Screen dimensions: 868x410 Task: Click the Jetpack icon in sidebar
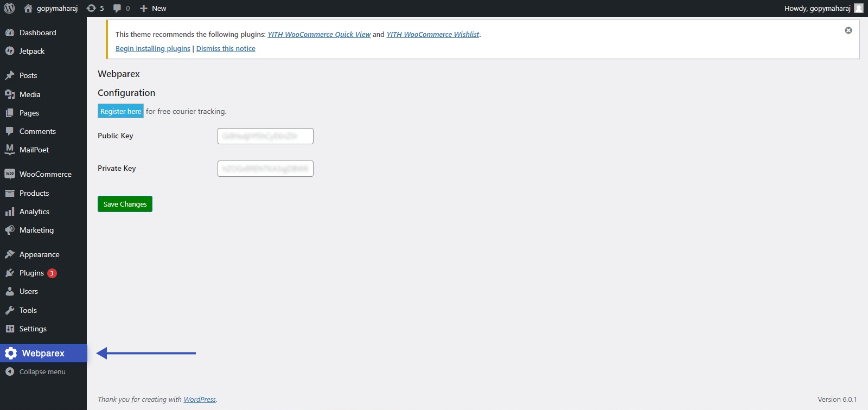(10, 51)
